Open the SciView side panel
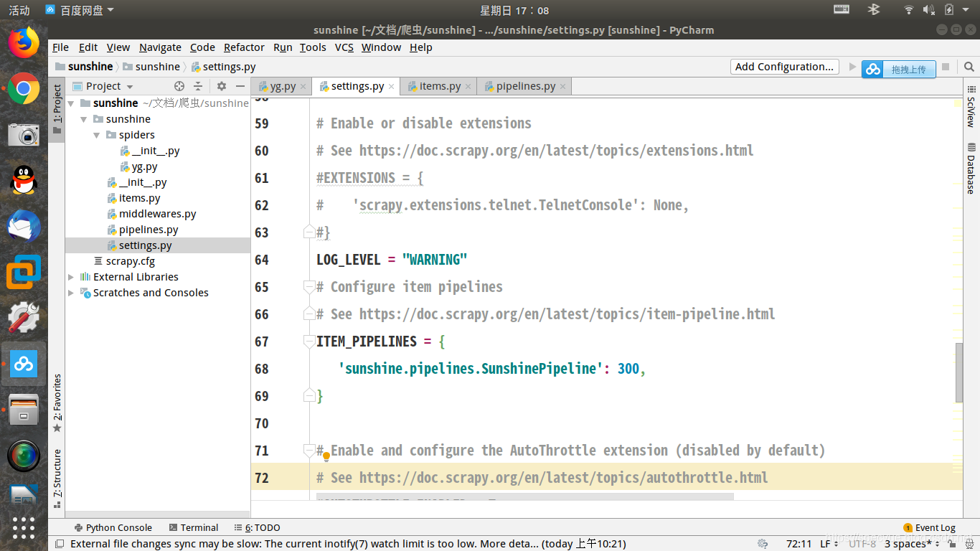 pos(971,106)
